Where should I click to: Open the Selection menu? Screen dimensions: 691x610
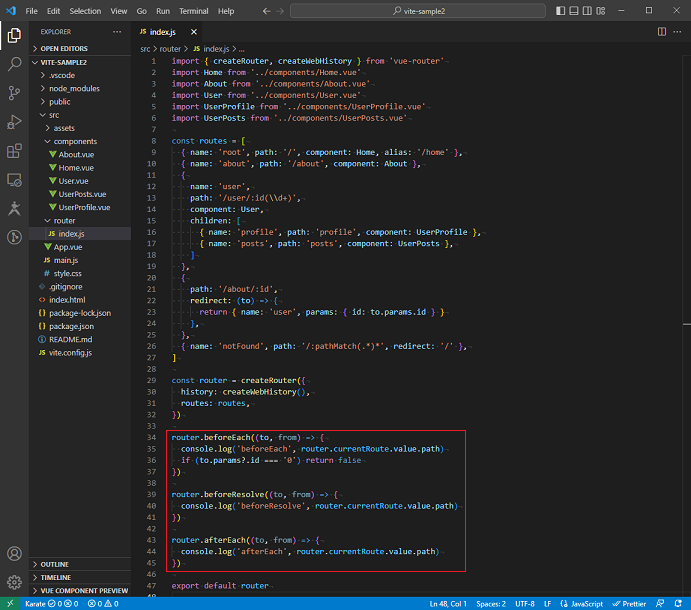[85, 11]
